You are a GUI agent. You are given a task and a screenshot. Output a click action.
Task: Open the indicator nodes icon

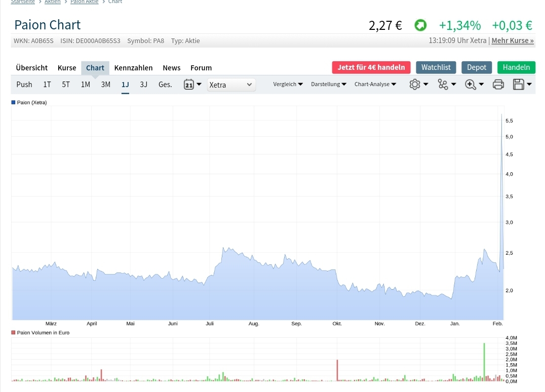pos(443,85)
